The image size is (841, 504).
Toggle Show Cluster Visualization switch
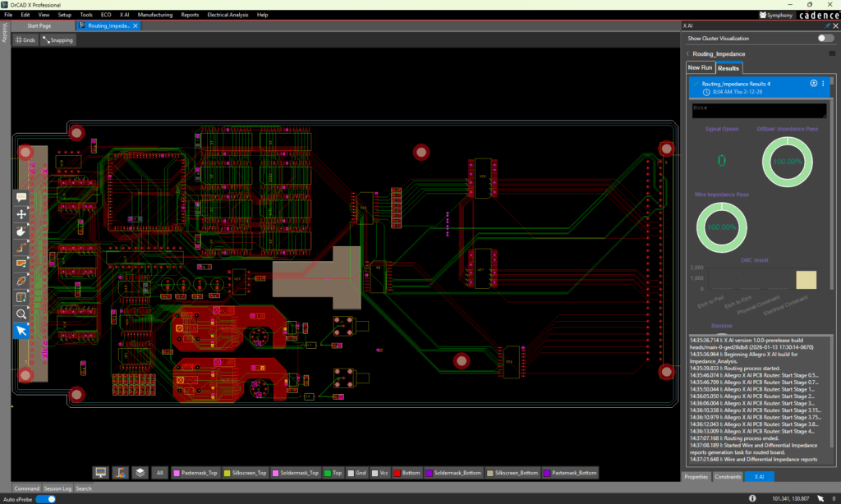825,39
